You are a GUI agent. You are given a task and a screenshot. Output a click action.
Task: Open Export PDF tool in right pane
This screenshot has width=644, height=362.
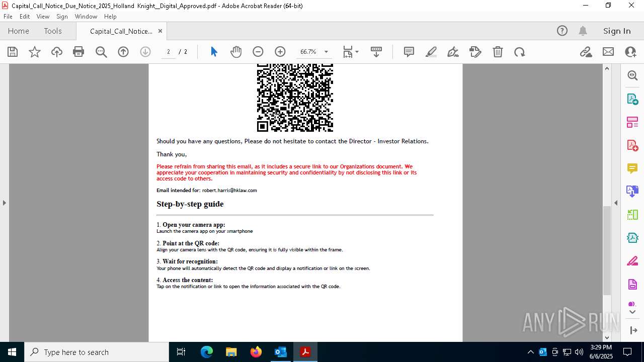tap(632, 99)
